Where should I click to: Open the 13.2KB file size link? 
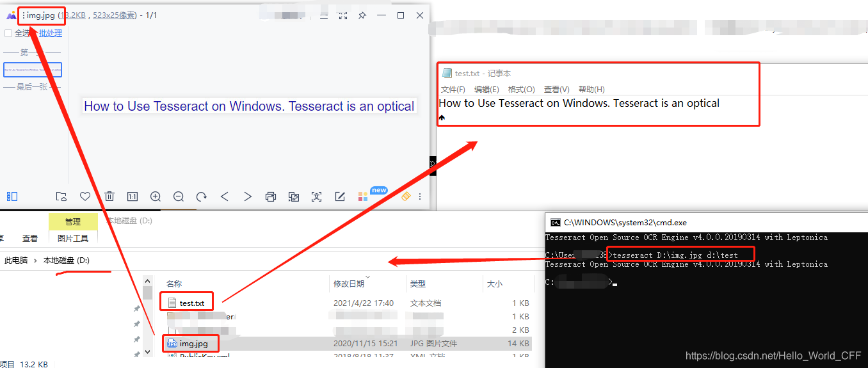pyautogui.click(x=74, y=15)
